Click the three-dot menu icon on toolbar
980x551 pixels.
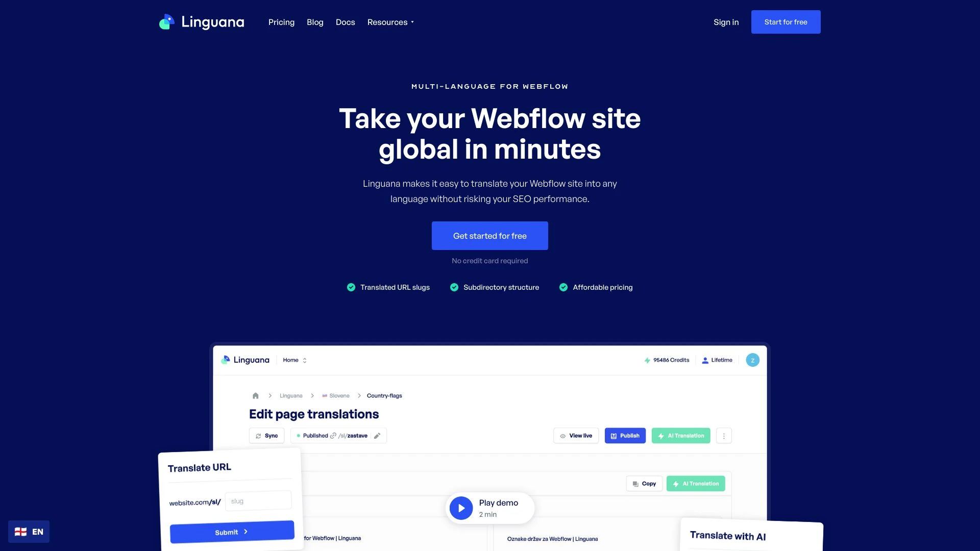[723, 435]
